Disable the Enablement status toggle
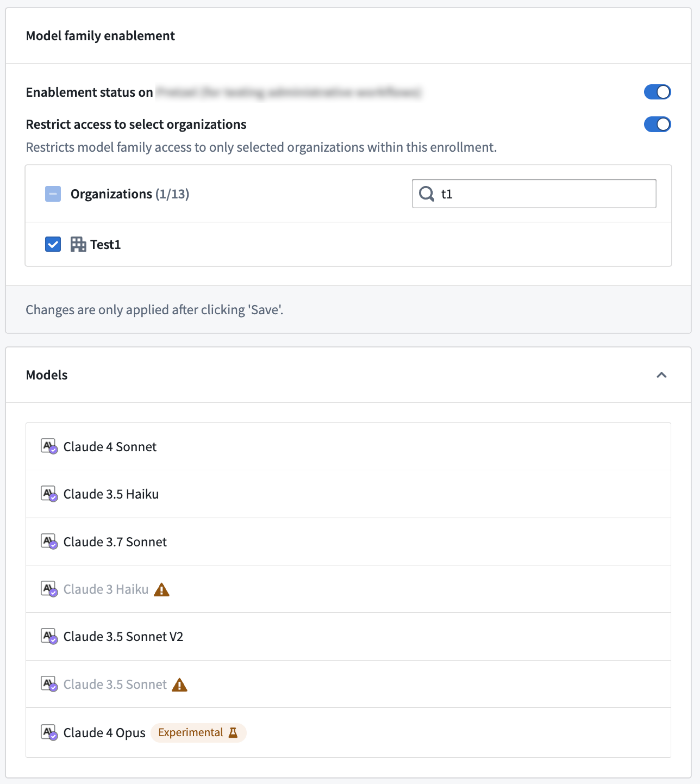Screen dimensions: 700x784 coord(658,92)
